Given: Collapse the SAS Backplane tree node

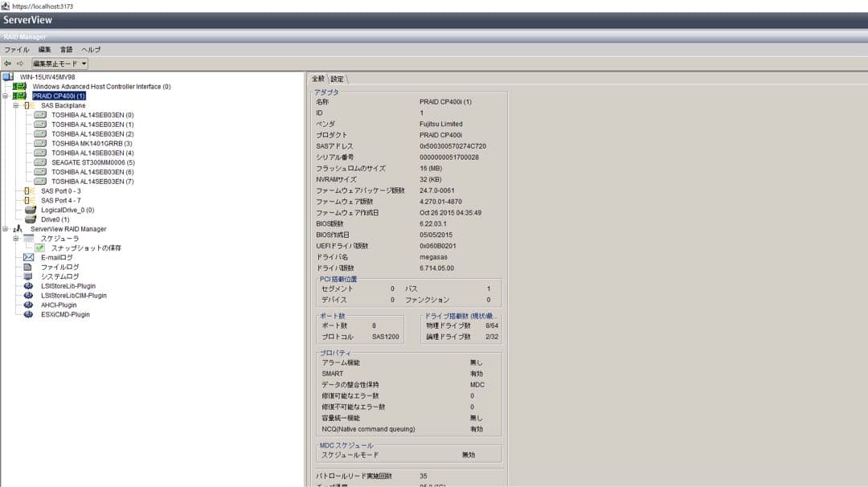Looking at the screenshot, I should [x=16, y=105].
